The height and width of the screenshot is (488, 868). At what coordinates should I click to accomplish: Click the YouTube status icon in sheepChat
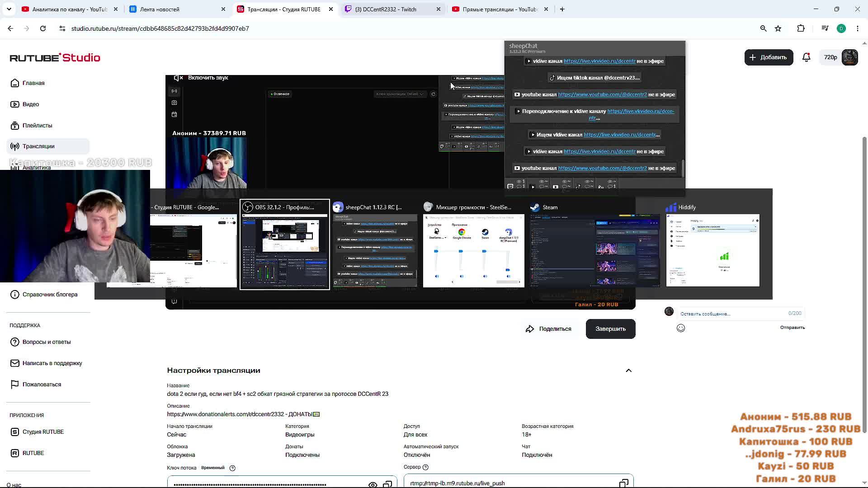click(x=556, y=187)
